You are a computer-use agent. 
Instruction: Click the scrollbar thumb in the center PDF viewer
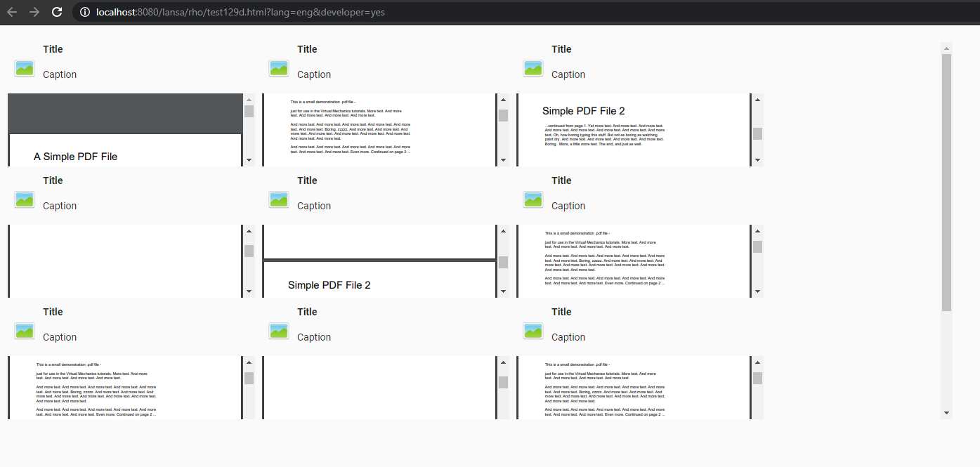503,251
